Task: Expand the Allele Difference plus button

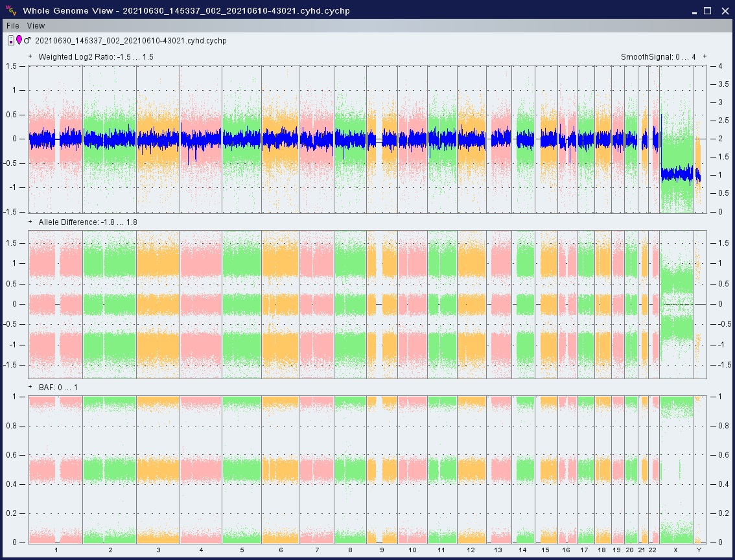Action: click(x=30, y=222)
